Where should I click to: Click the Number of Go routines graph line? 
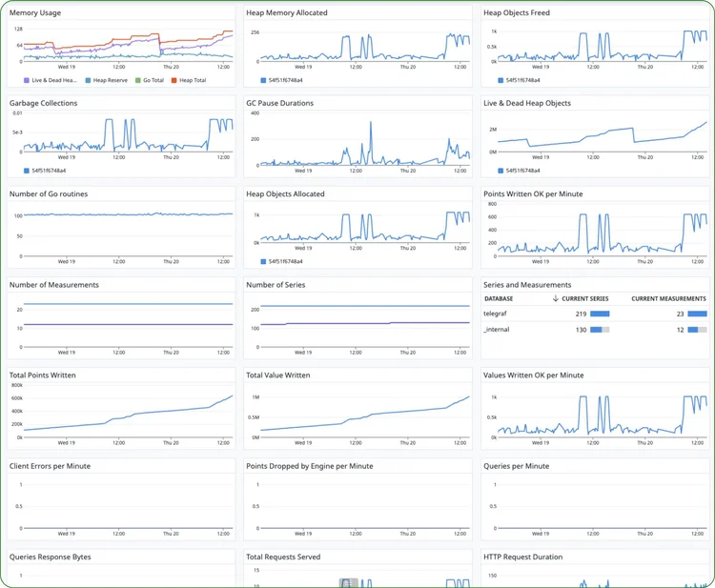point(128,214)
